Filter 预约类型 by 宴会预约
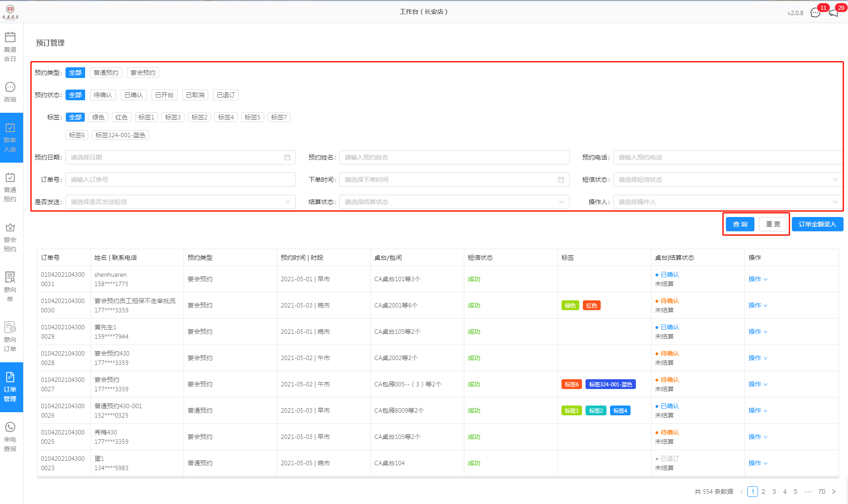Screen dimensions: 848x504 [143, 73]
